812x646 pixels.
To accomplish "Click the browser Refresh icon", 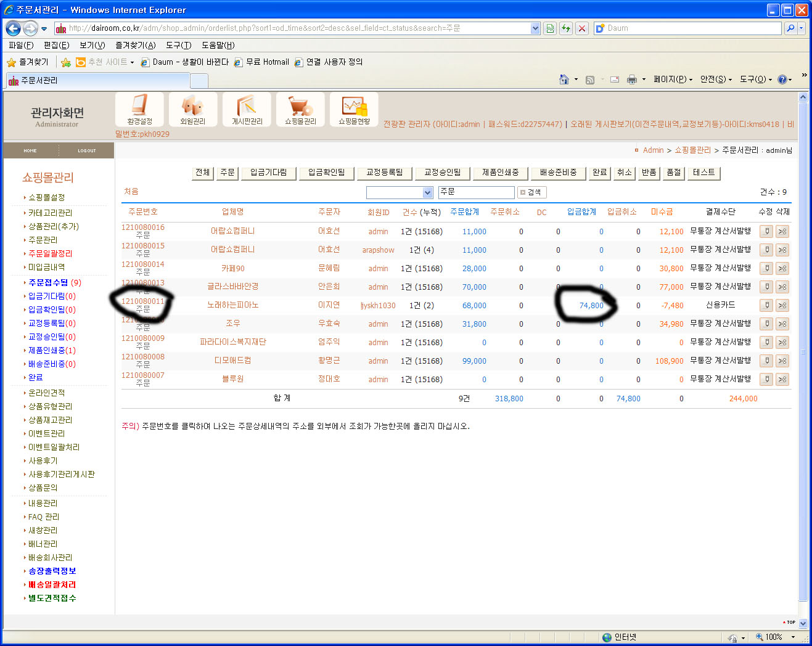I will point(565,28).
